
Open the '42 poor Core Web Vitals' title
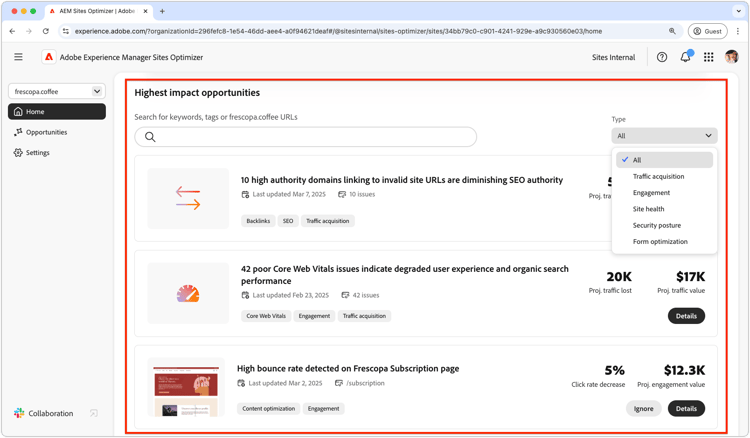[405, 274]
